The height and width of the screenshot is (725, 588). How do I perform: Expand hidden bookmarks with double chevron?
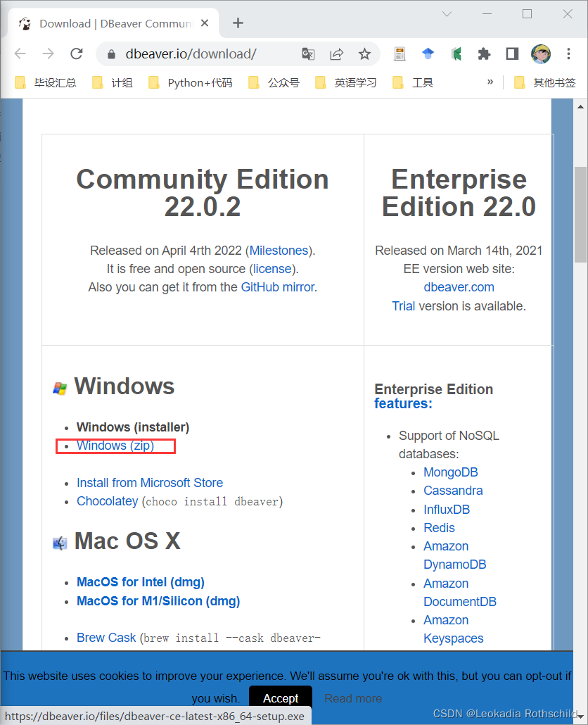(x=490, y=82)
